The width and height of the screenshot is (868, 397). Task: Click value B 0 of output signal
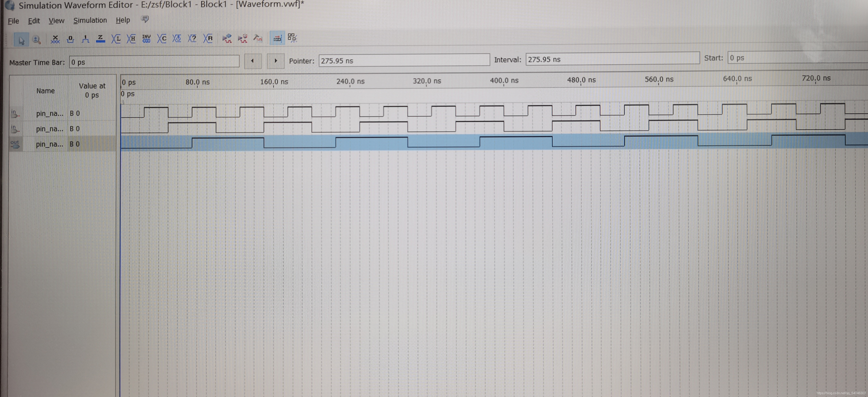75,144
